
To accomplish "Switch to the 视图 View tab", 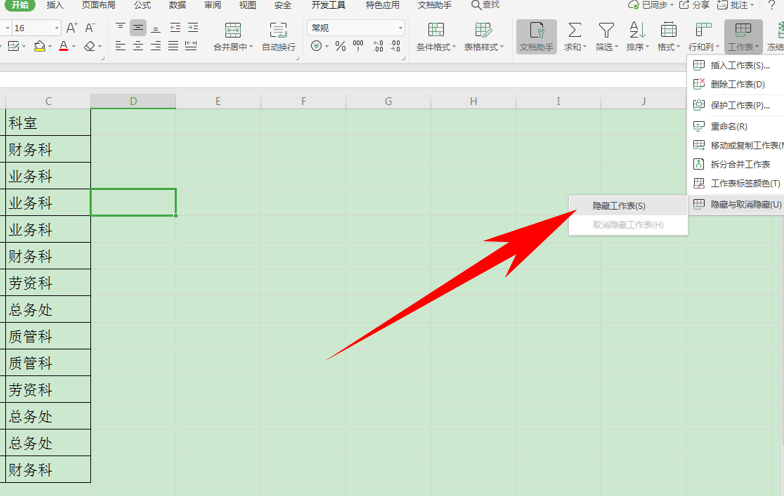I will click(x=248, y=5).
